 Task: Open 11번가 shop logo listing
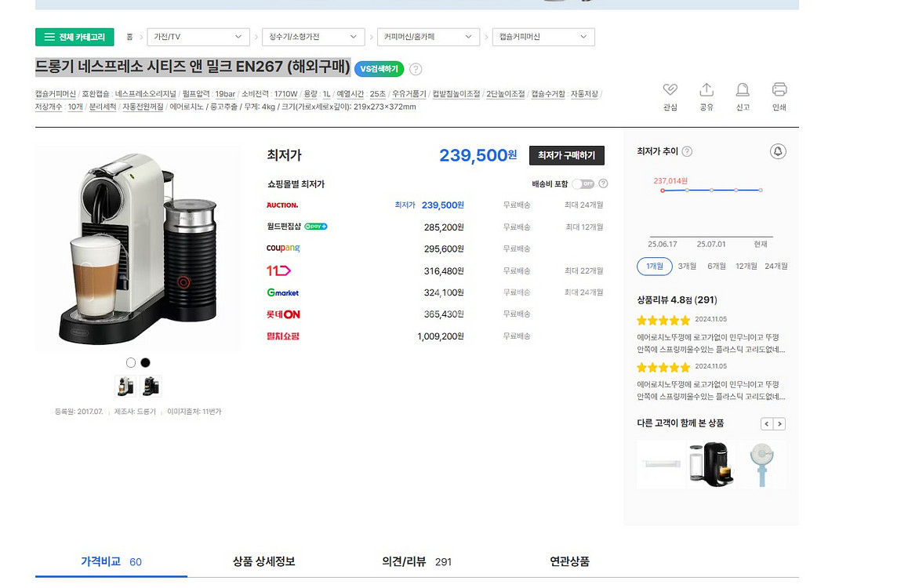tap(278, 270)
